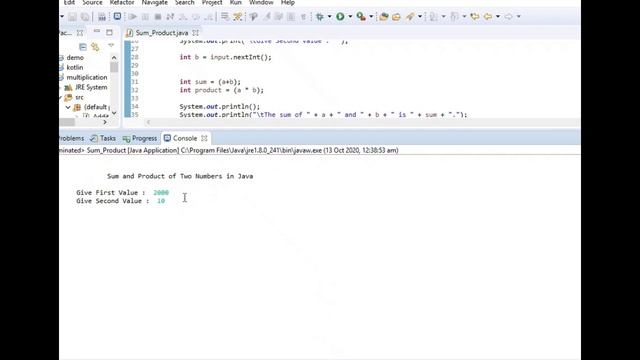The height and width of the screenshot is (360, 640).
Task: Click the Previous Annotation toolbar icon
Action: pyautogui.click(x=454, y=17)
